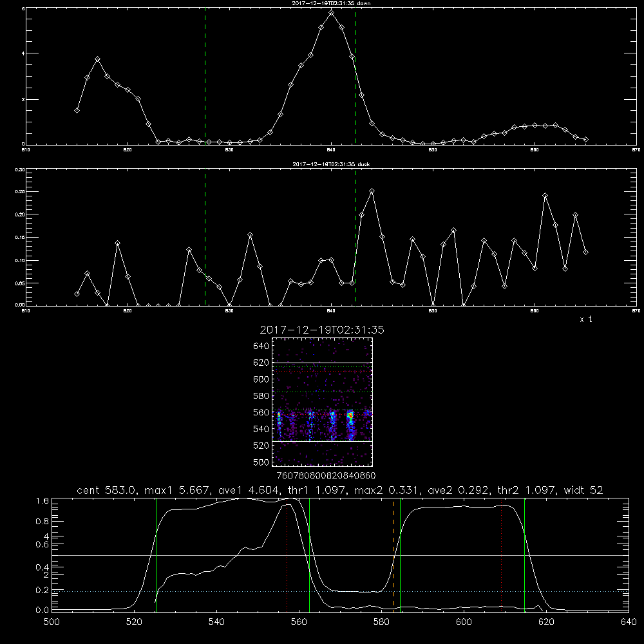The width and height of the screenshot is (644, 644).
Task: Click solid horizontal threshold line in bottom plot
Action: pos(340,555)
